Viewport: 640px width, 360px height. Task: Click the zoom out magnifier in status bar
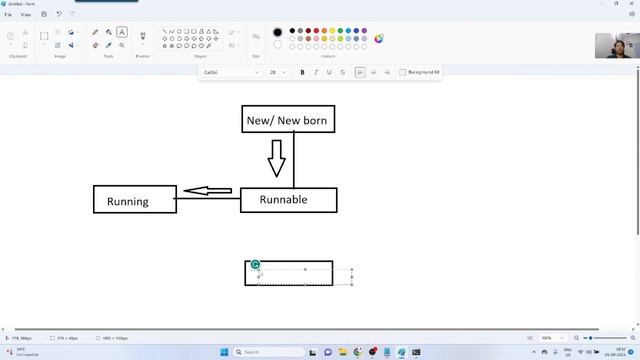pos(576,338)
